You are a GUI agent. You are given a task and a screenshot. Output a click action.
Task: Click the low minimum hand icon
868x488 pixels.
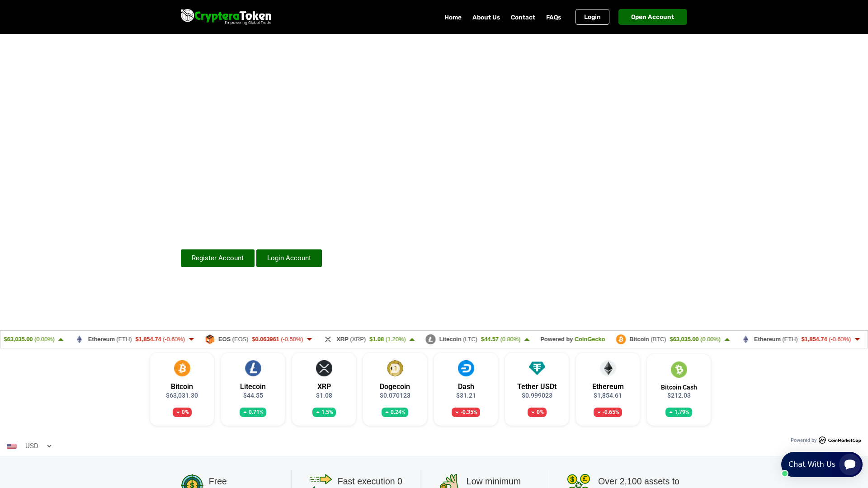pos(449,481)
